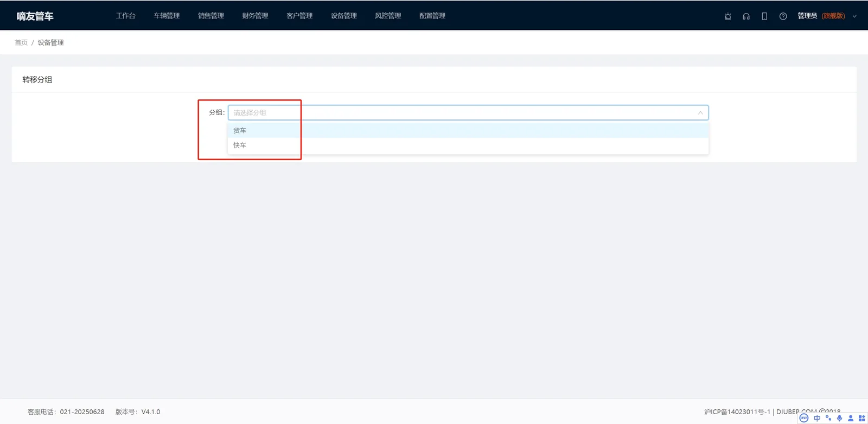Click the 嘀友管车 logo

(35, 16)
